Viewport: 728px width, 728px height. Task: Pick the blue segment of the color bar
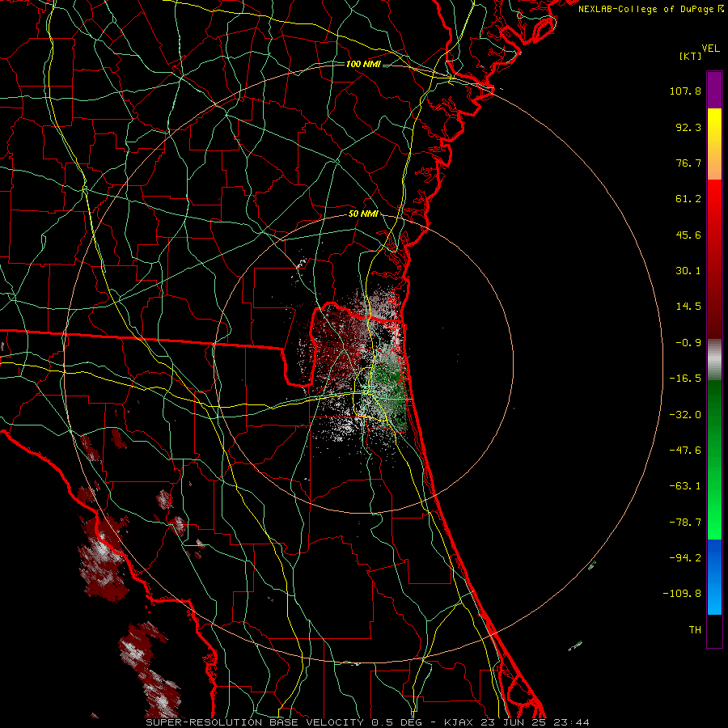click(x=714, y=577)
